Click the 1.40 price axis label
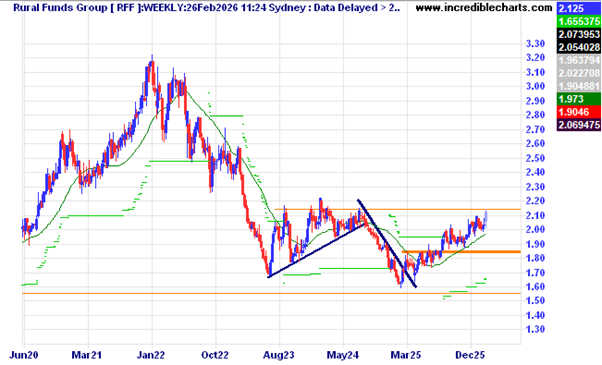 click(535, 315)
